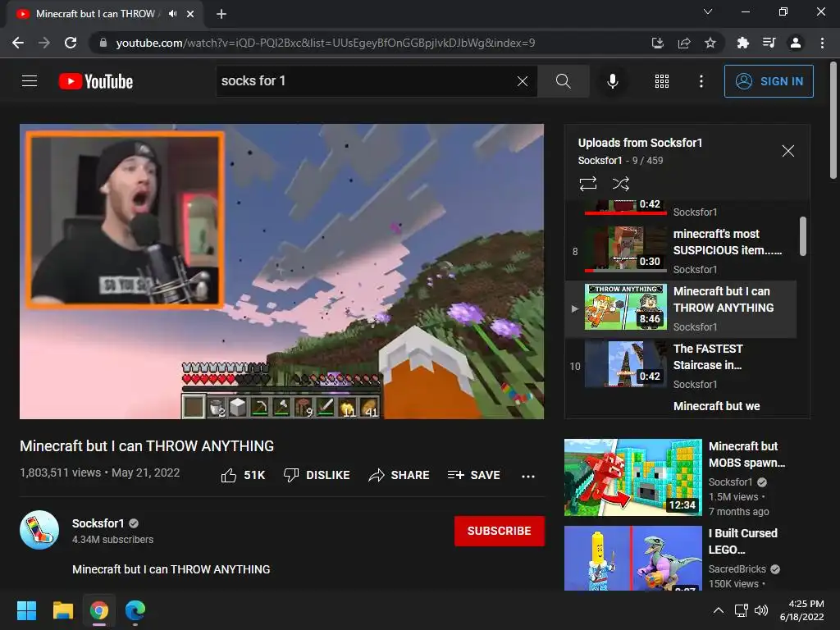Open the Socksfor1 channel name link
The width and height of the screenshot is (840, 630).
98,523
